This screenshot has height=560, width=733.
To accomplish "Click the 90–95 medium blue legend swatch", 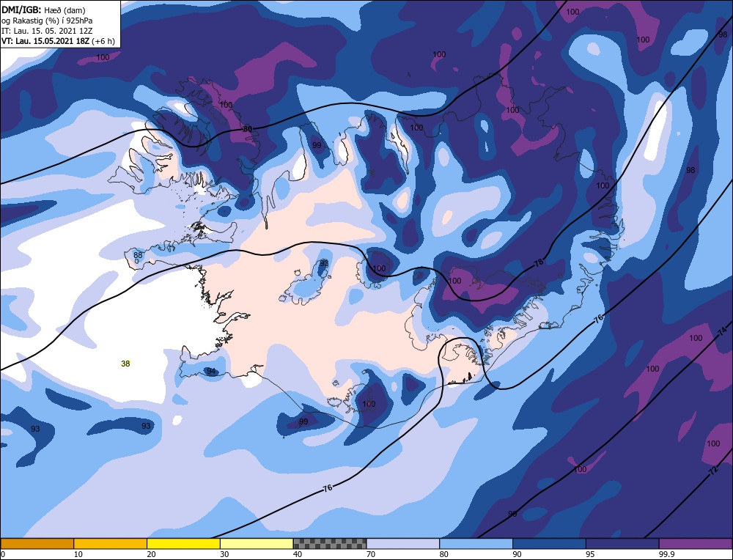I will pyautogui.click(x=549, y=543).
